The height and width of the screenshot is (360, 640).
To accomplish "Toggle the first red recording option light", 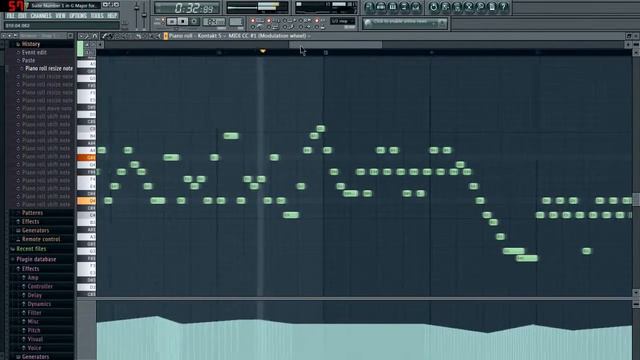I will click(253, 20).
